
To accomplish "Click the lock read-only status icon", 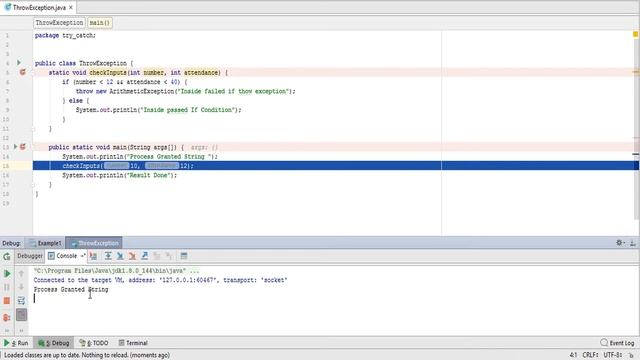I will (x=631, y=355).
